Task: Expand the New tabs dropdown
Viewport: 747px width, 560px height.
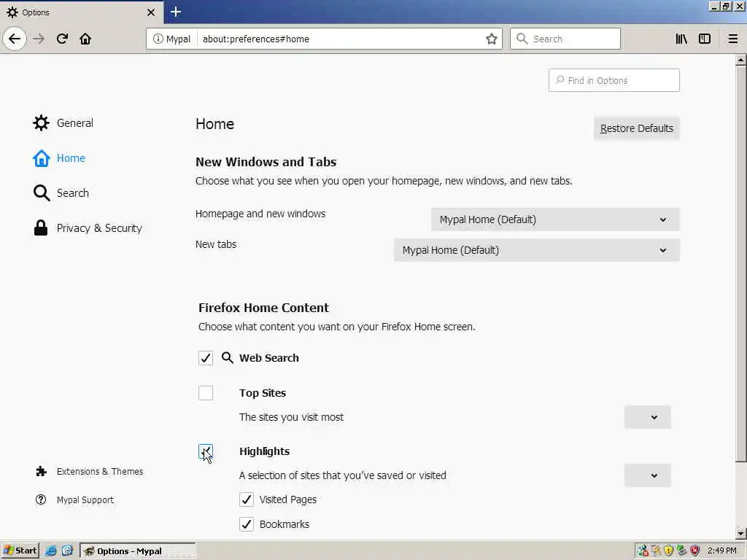Action: pyautogui.click(x=536, y=250)
